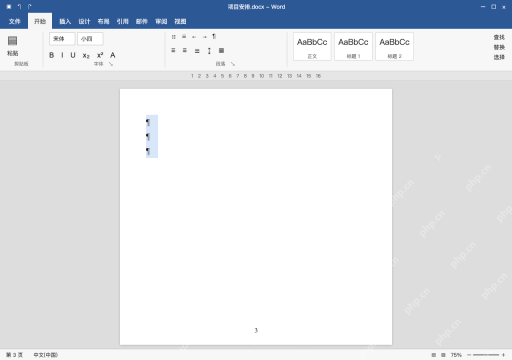Apply bulleted list
The height and width of the screenshot is (360, 512).
(x=174, y=37)
